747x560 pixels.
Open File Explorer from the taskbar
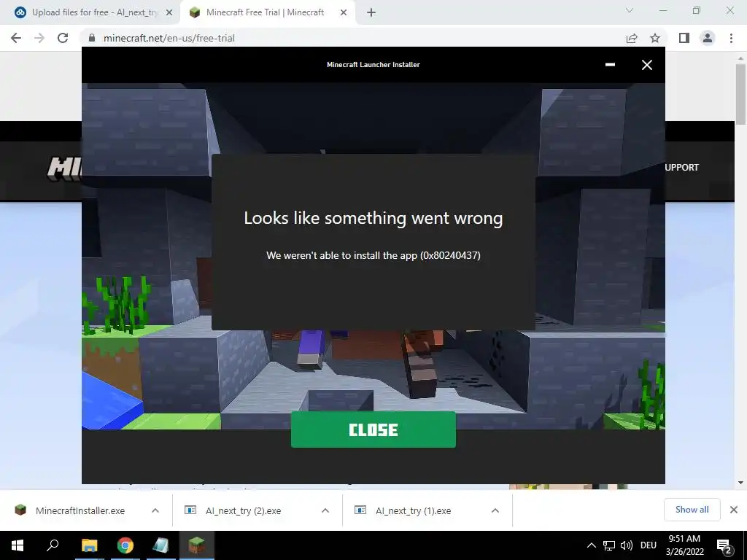click(x=89, y=545)
